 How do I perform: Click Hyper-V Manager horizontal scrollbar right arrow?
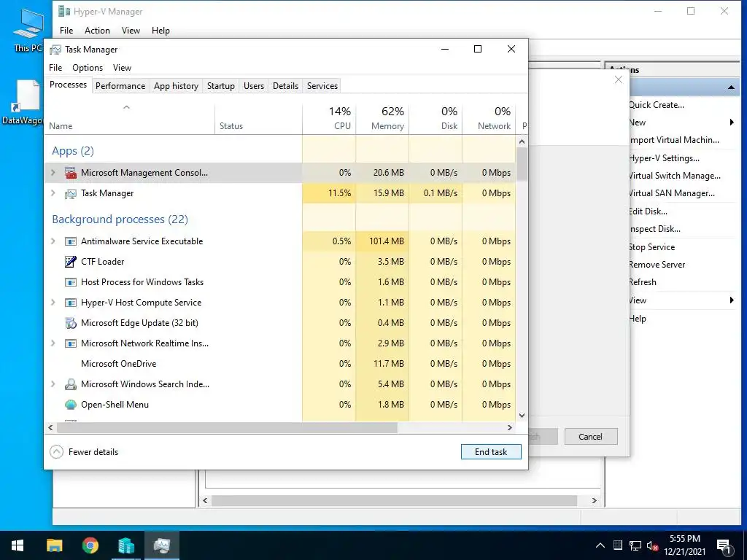click(x=594, y=500)
